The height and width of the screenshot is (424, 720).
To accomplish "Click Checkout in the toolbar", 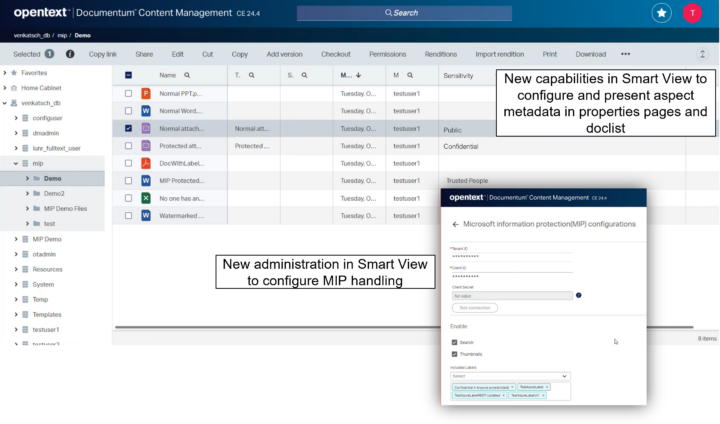I will (x=336, y=54).
